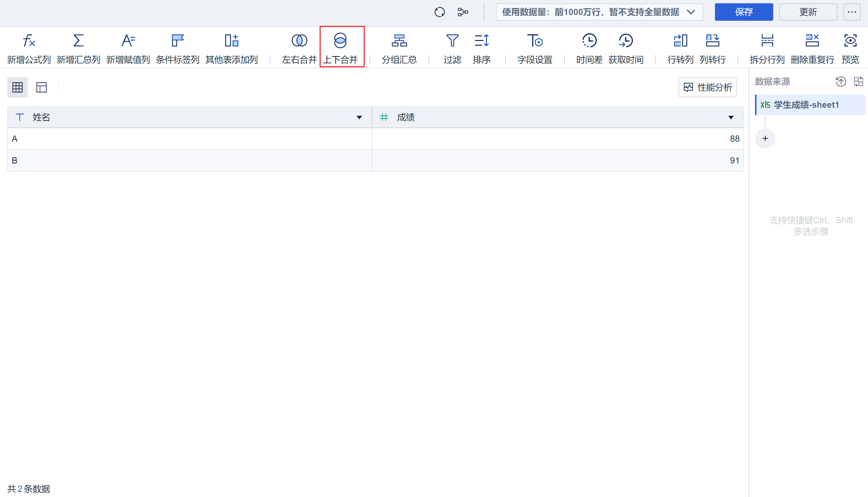Open the three-dot more options menu
Image resolution: width=868 pixels, height=497 pixels.
[x=852, y=12]
